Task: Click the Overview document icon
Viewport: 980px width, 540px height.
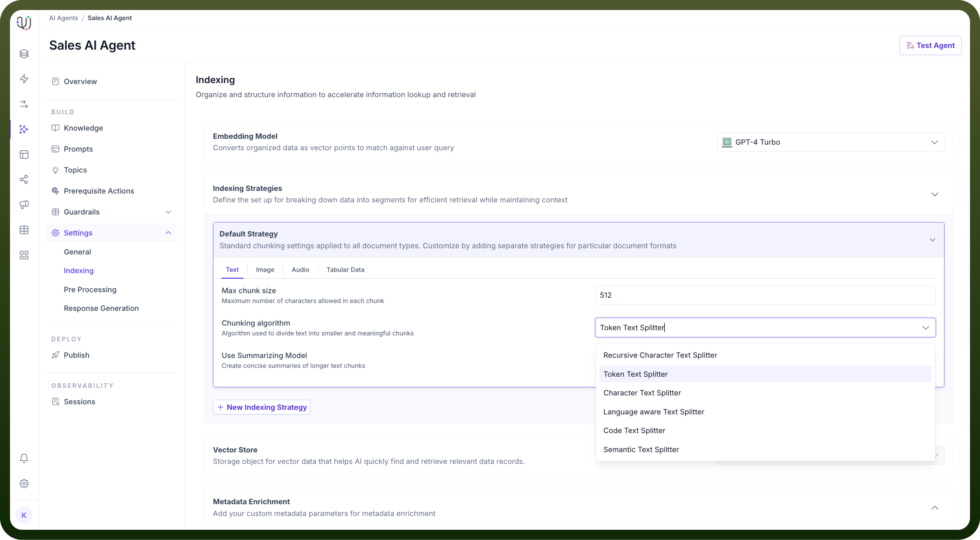Action: pyautogui.click(x=55, y=82)
